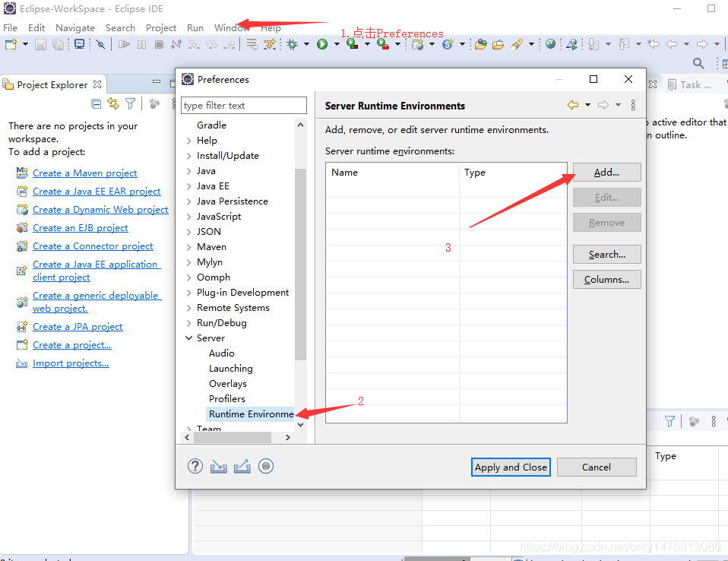This screenshot has width=728, height=561.
Task: Click the Step Over toolbar icon
Action: (x=212, y=45)
